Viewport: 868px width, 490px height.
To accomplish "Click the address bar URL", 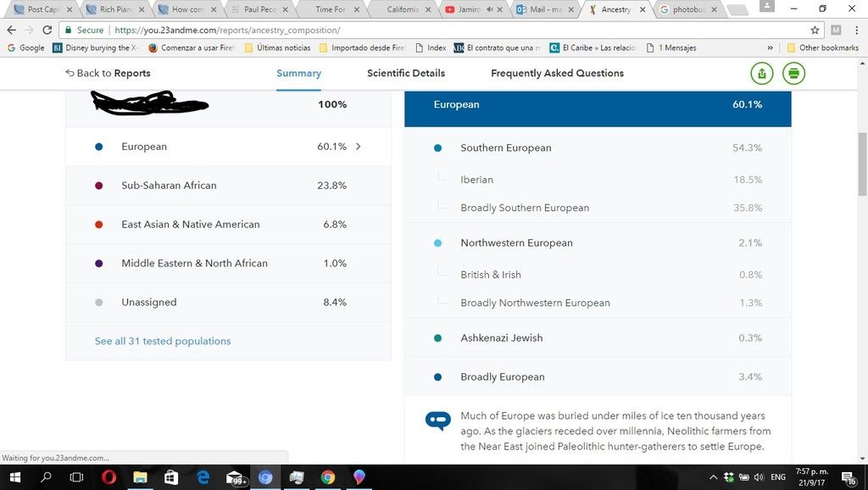I will (227, 30).
